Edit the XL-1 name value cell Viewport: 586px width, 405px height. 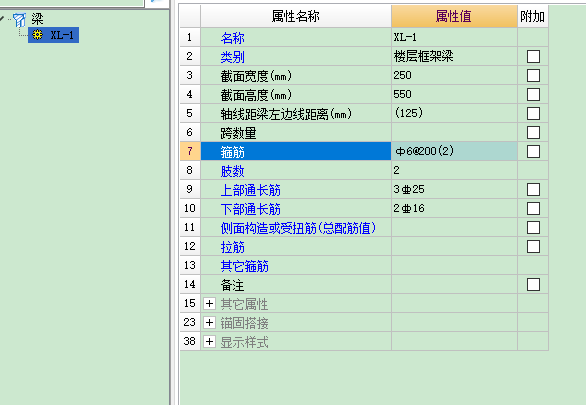tap(454, 37)
